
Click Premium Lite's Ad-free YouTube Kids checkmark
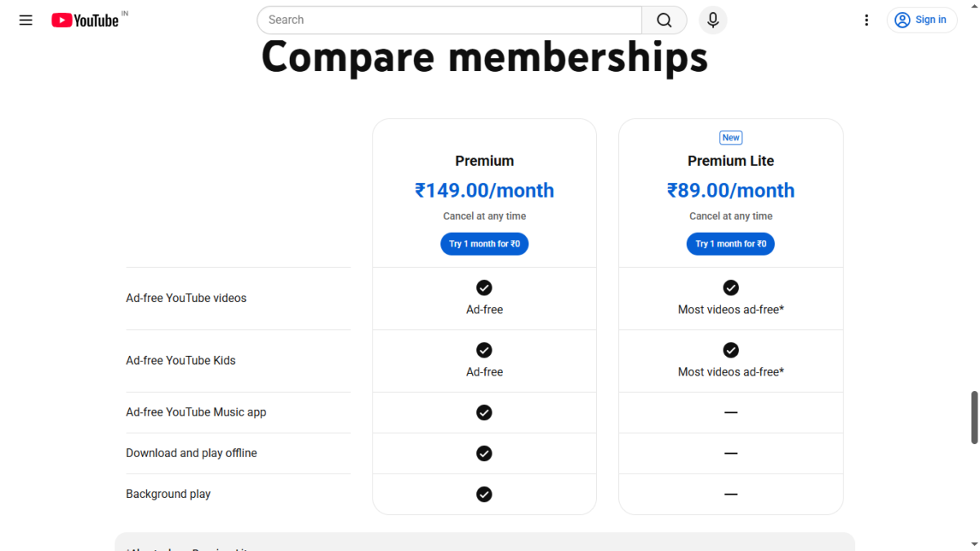coord(731,349)
